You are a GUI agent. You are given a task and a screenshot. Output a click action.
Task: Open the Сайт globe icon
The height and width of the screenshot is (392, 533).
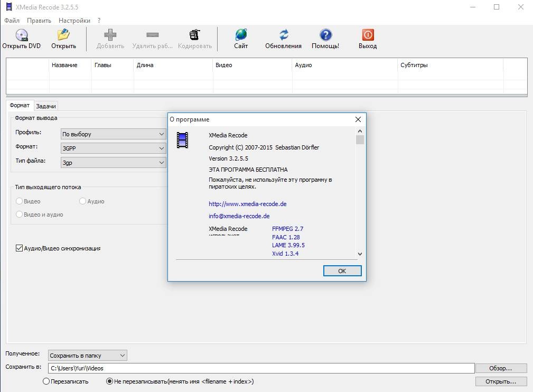point(241,35)
